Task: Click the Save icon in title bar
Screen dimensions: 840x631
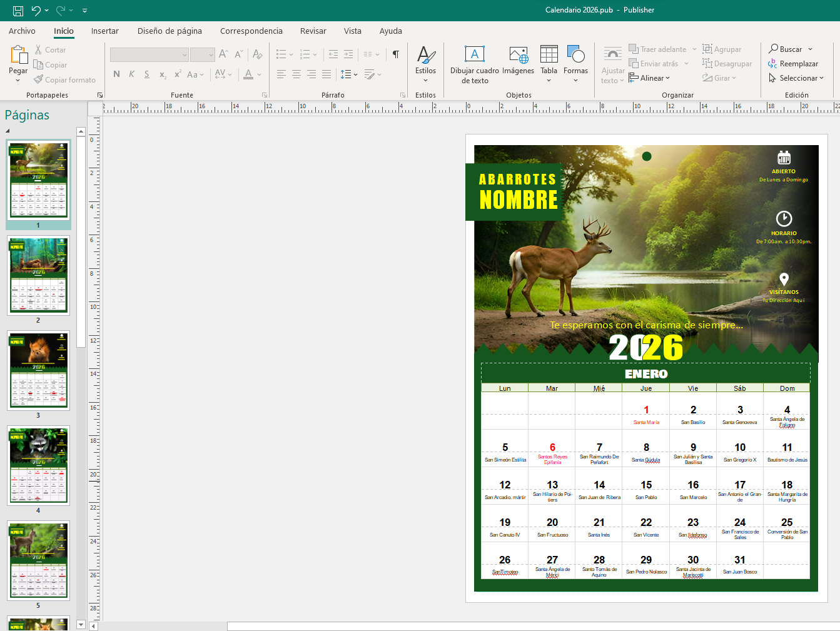Action: pos(18,11)
